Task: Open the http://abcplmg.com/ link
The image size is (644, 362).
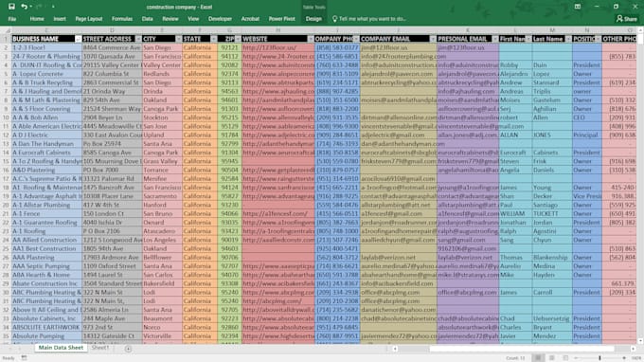Action: [273, 300]
